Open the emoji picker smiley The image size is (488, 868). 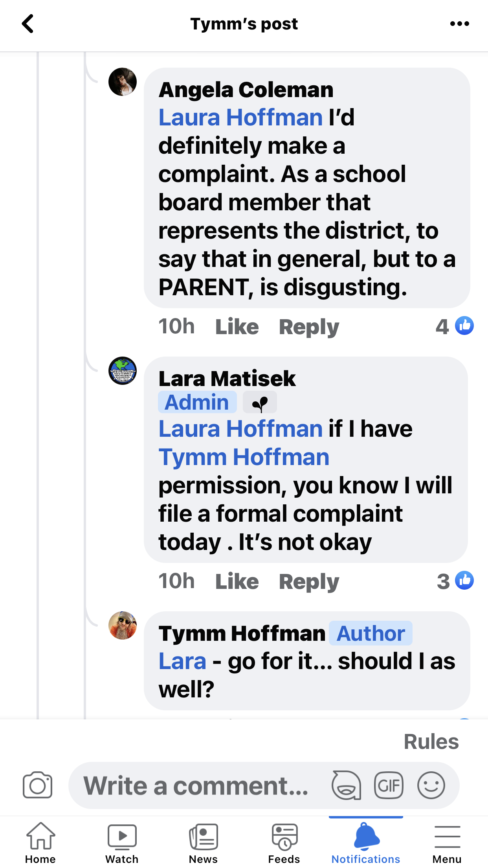(431, 785)
